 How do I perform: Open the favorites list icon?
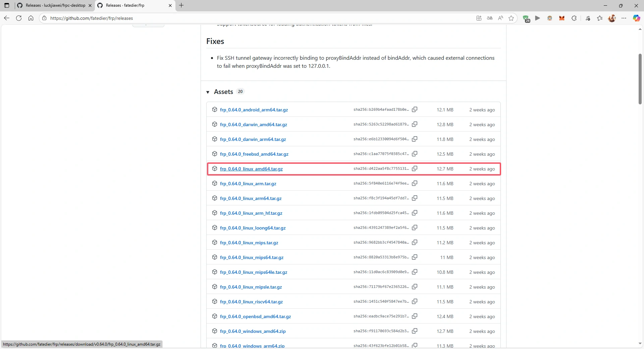[600, 18]
